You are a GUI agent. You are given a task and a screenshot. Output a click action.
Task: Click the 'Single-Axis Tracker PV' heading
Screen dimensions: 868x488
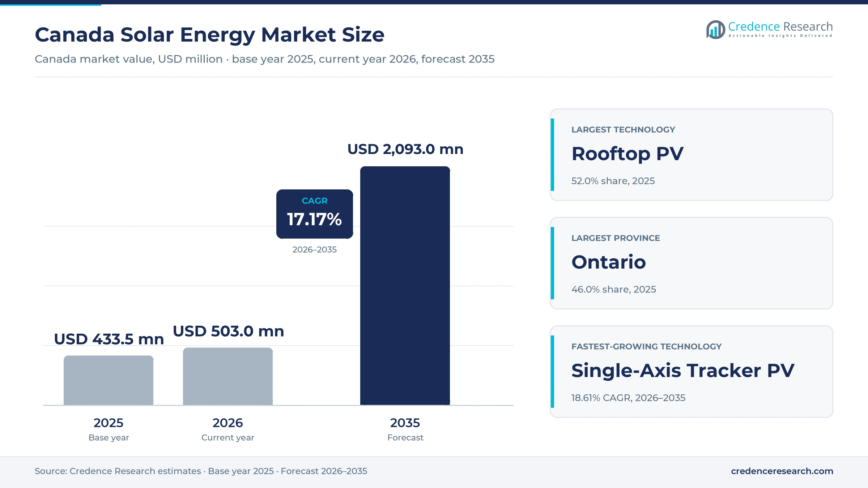[683, 371]
